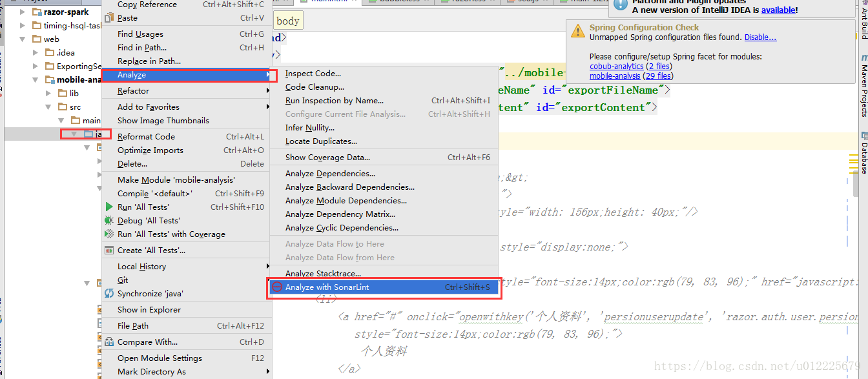
Task: Click the '2 files' link
Action: pyautogui.click(x=659, y=67)
